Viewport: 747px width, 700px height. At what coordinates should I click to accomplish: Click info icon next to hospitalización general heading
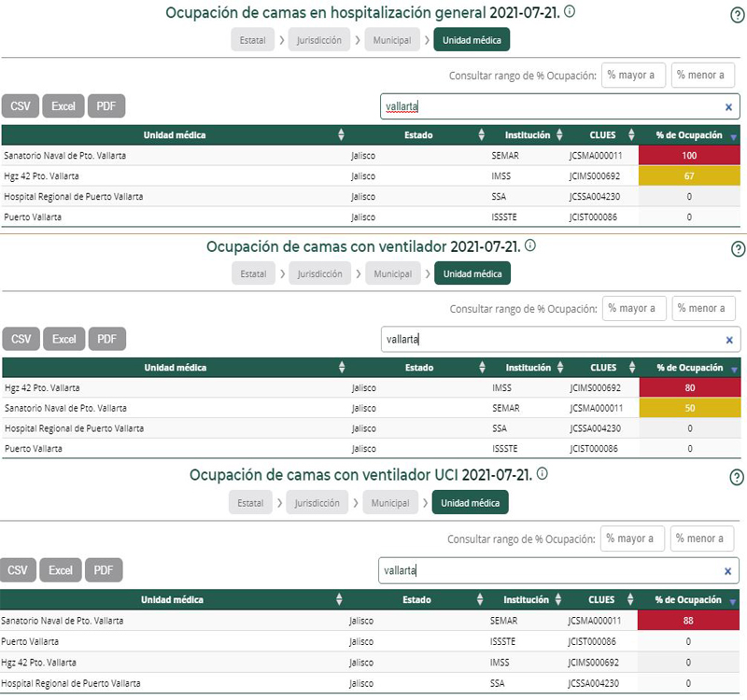pyautogui.click(x=570, y=12)
